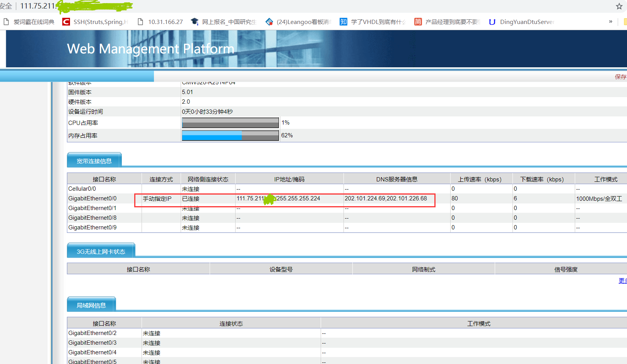Click the 更多 link under 3G table
The height and width of the screenshot is (364, 627).
point(623,281)
